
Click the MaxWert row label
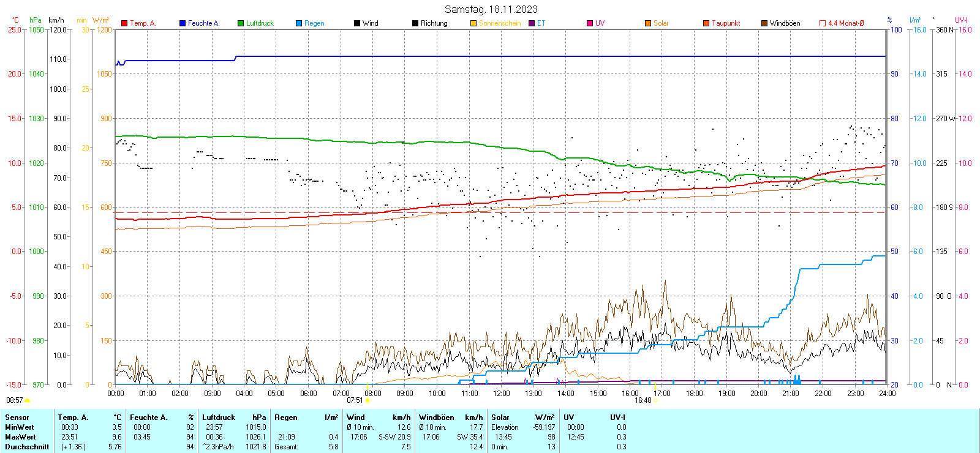(20, 437)
